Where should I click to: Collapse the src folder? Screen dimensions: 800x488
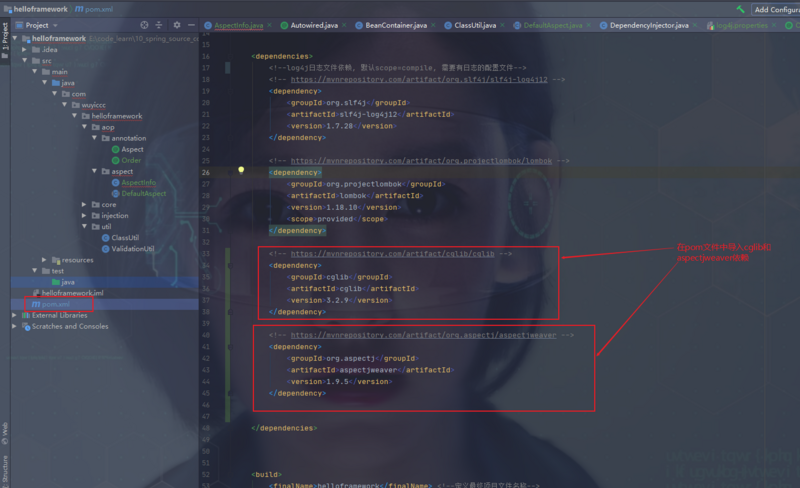(24, 60)
